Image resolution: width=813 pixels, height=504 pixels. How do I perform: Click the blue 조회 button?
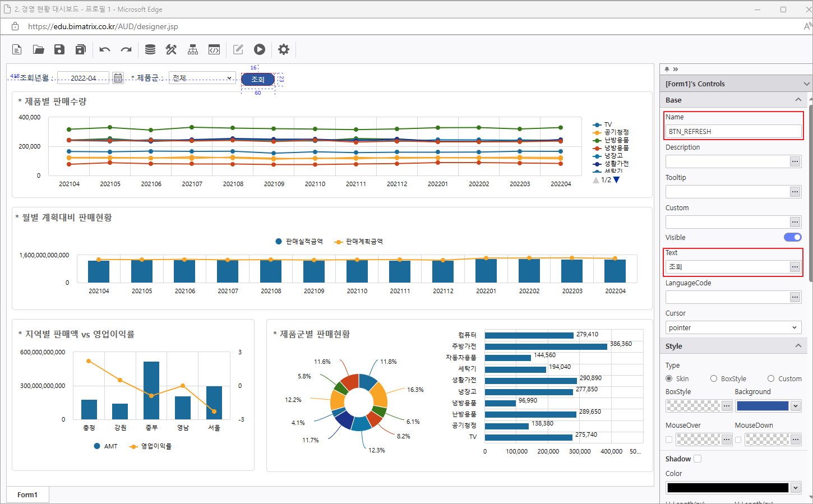point(258,79)
